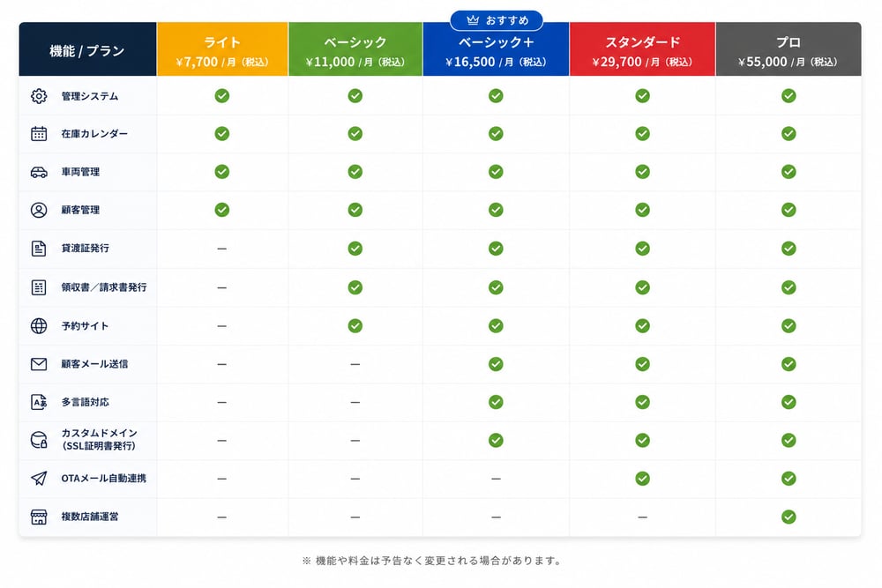The image size is (882, 588).
Task: Click the 在庫カレンダー feature label
Action: click(x=94, y=134)
